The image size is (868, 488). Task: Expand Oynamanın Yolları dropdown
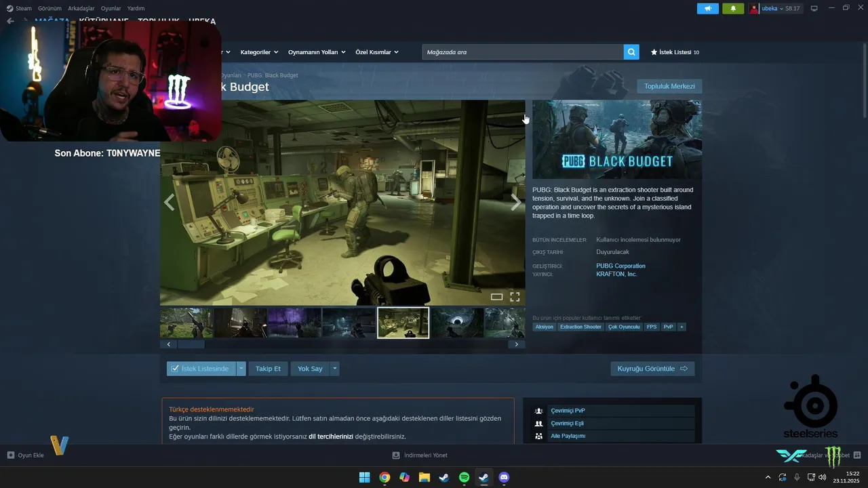317,52
